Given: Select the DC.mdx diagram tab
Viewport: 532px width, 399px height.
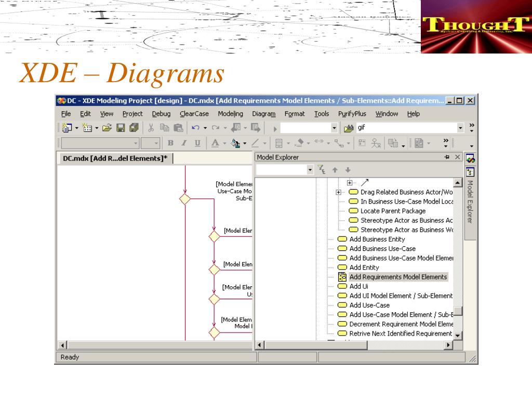Looking at the screenshot, I should click(x=115, y=158).
